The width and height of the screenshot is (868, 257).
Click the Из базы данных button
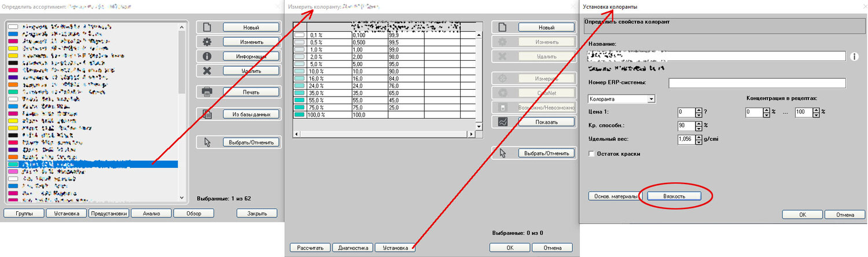pyautogui.click(x=251, y=114)
